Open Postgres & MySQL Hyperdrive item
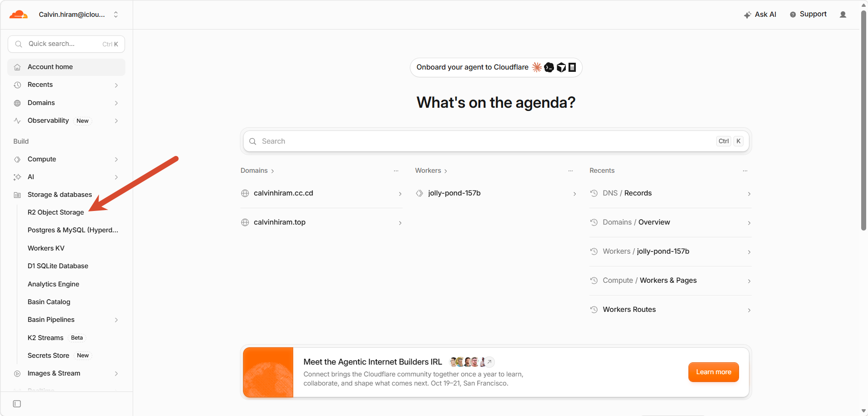868x416 pixels. pyautogui.click(x=73, y=230)
